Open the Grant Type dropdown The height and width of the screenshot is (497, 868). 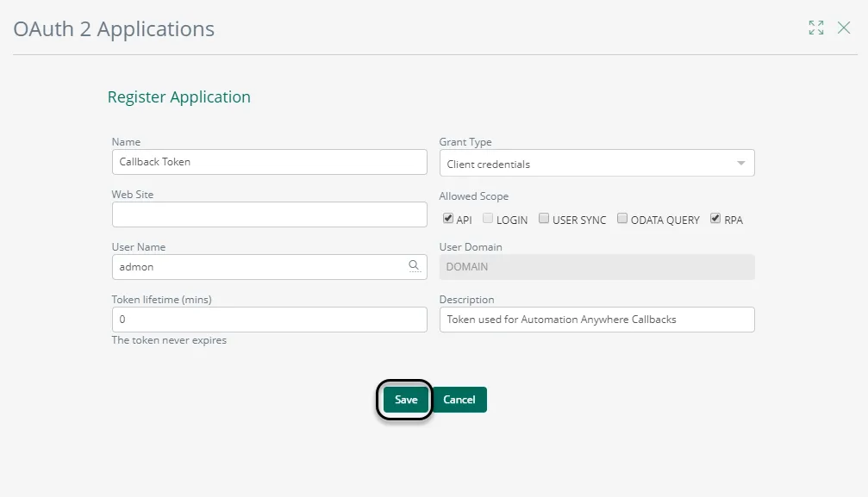pyautogui.click(x=596, y=164)
